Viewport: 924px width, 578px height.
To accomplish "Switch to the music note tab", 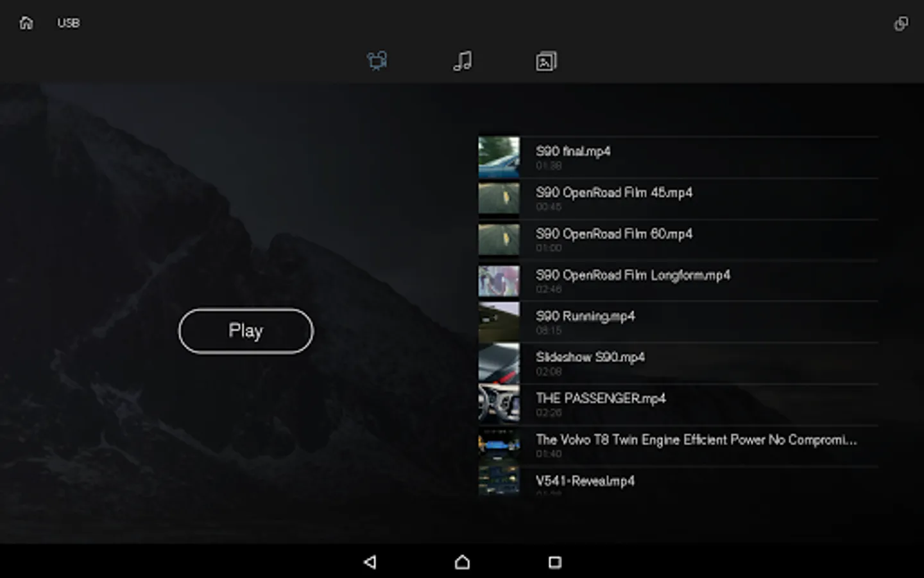I will [463, 61].
